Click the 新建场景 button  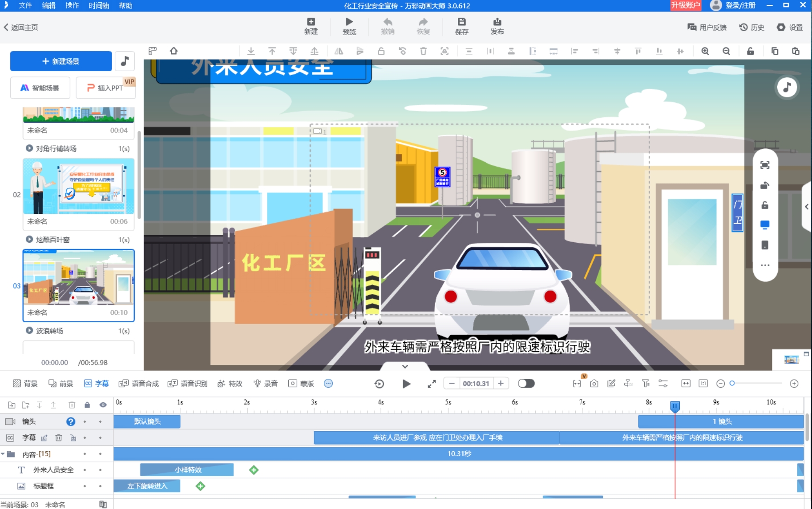pos(61,61)
